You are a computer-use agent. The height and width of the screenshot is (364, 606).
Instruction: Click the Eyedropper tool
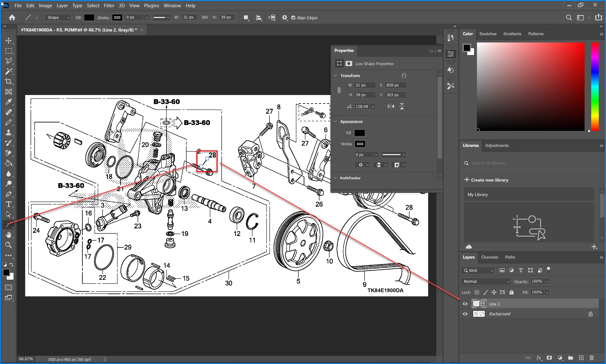pos(8,102)
